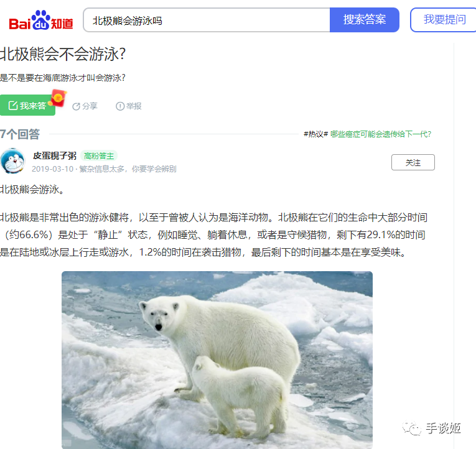This screenshot has height=449, width=476.
Task: Open the 哪些癌症可能会遗传给下一代 hot topic link
Action: (381, 134)
